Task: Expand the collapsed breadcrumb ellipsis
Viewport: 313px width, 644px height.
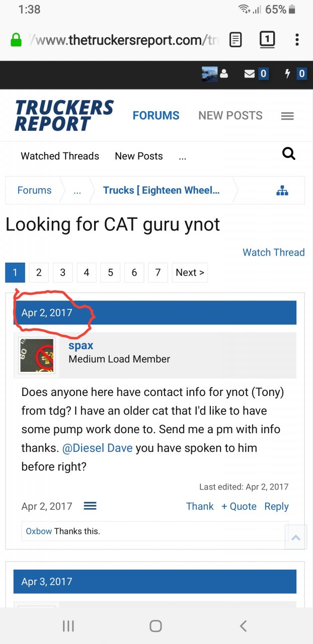Action: 77,191
